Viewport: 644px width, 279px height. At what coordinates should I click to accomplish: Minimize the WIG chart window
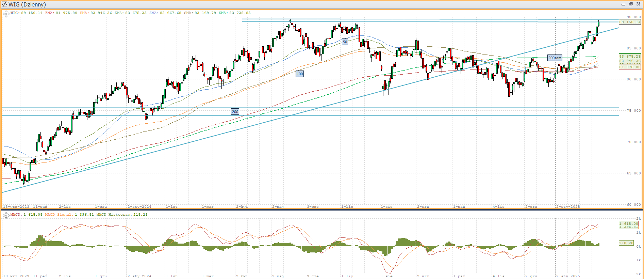pyautogui.click(x=623, y=4)
